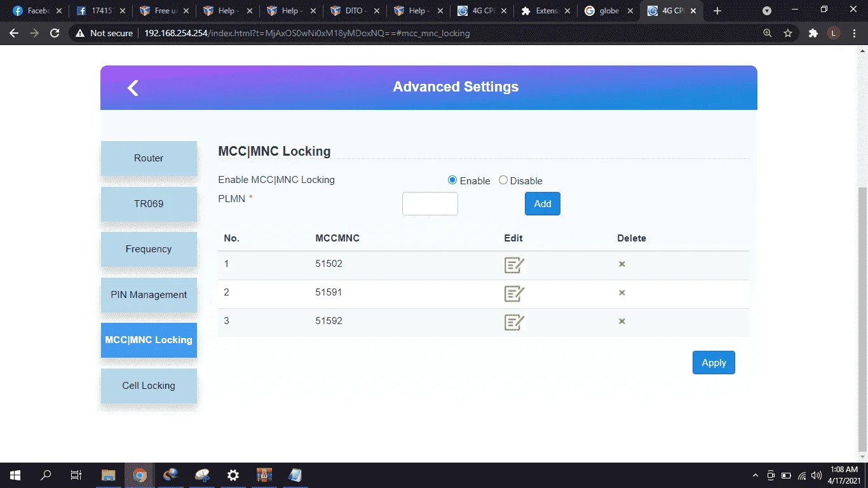
Task: Select the Disable radio button
Action: point(503,180)
